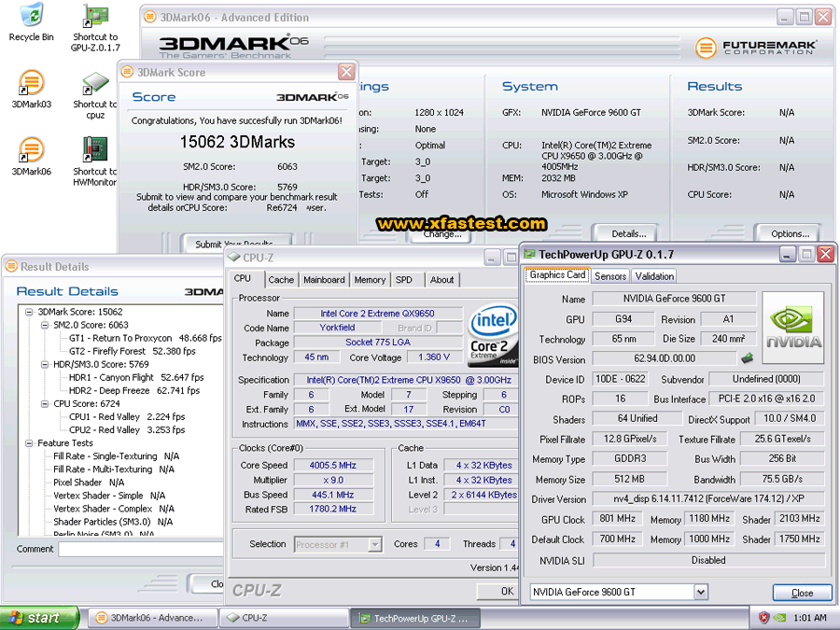This screenshot has width=840, height=630.
Task: Click the Comment text field
Action: click(x=140, y=549)
